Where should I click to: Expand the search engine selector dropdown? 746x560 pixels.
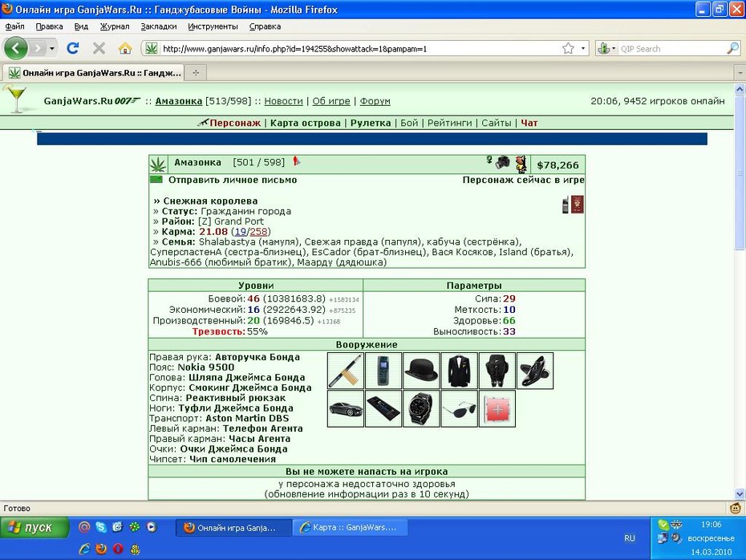[x=606, y=48]
